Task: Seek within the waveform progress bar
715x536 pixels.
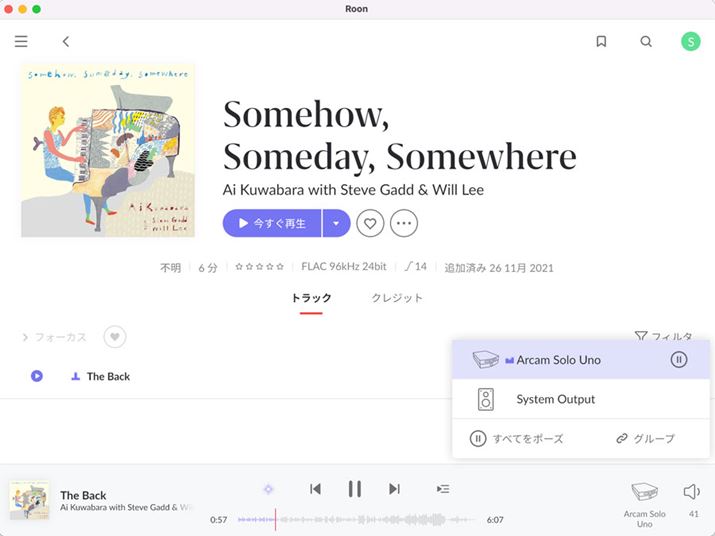Action: pyautogui.click(x=356, y=520)
